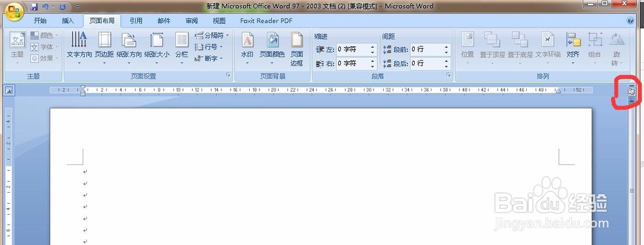Switch to the 插入 tab

[x=68, y=21]
